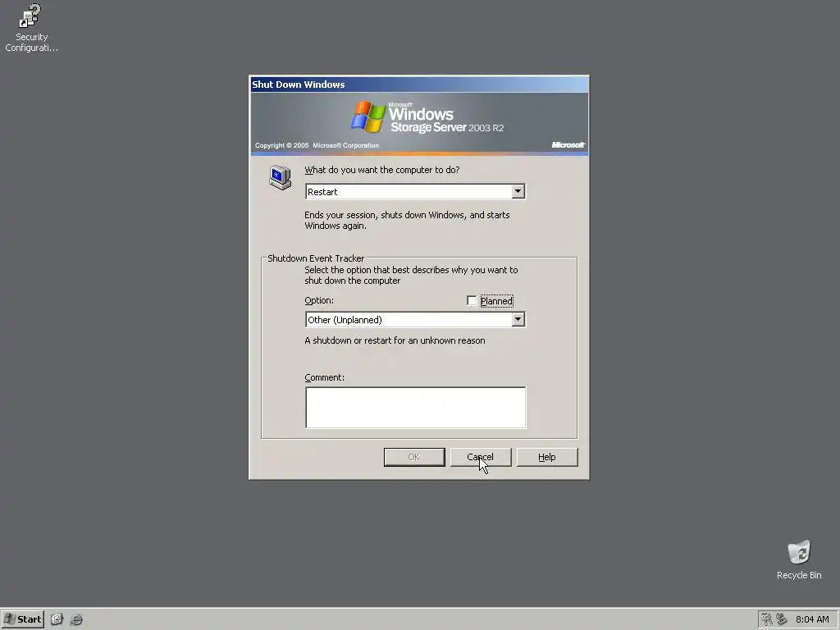Open the Start menu
Viewport: 840px width, 630px height.
[x=22, y=619]
